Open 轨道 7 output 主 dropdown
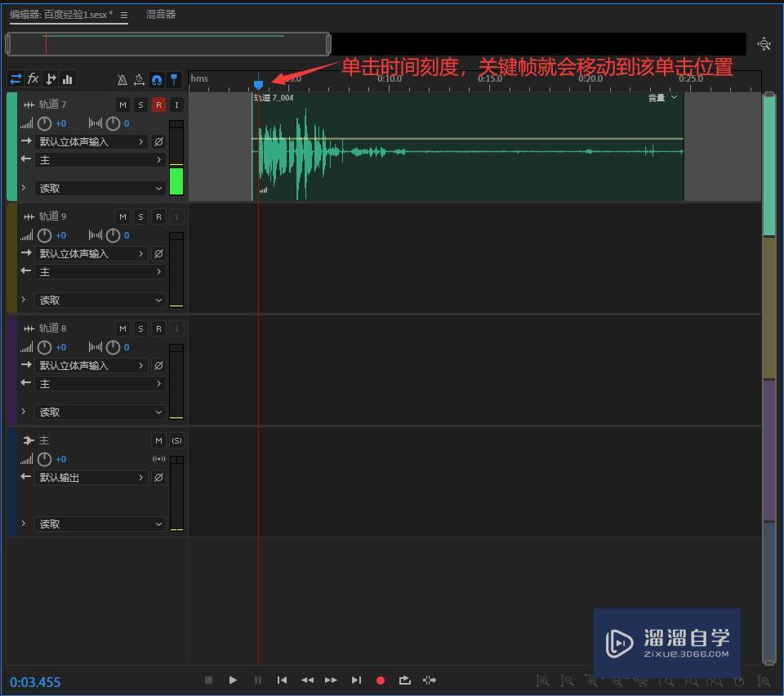784x696 pixels. click(x=100, y=160)
